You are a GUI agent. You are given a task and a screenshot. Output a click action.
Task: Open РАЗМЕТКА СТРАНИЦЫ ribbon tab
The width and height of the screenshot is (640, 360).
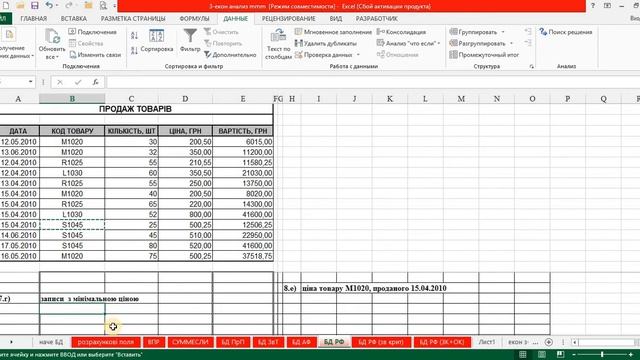tap(133, 19)
